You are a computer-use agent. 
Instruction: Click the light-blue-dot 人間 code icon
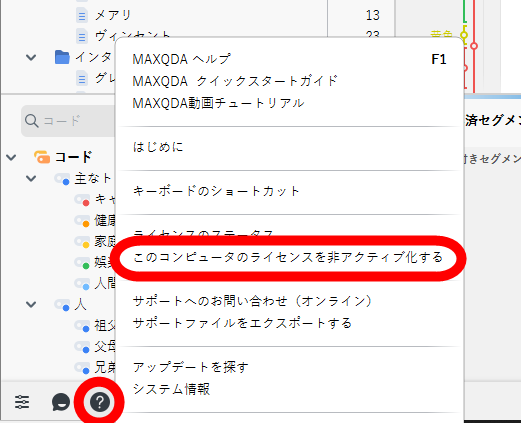click(82, 284)
